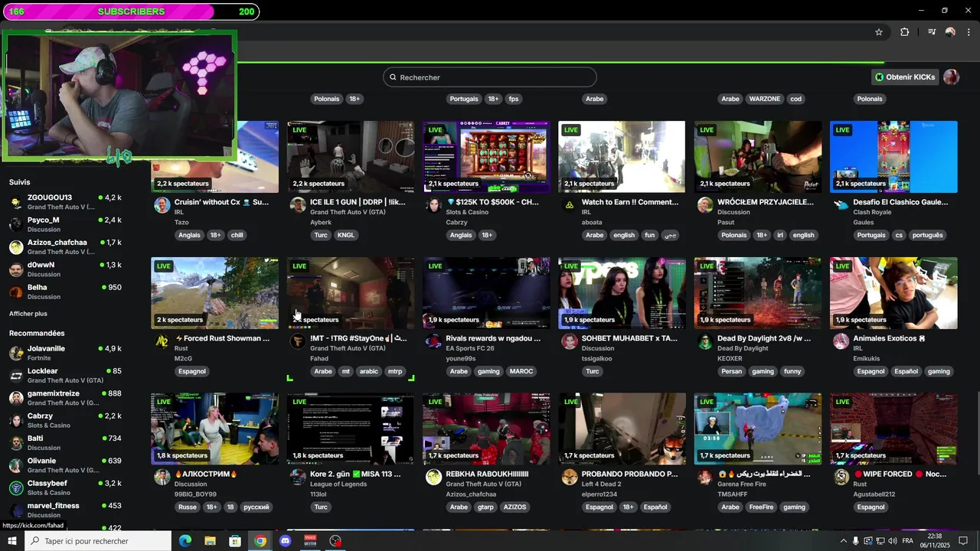Open Chrome media control icon
This screenshot has width=980, height=551.
932,32
